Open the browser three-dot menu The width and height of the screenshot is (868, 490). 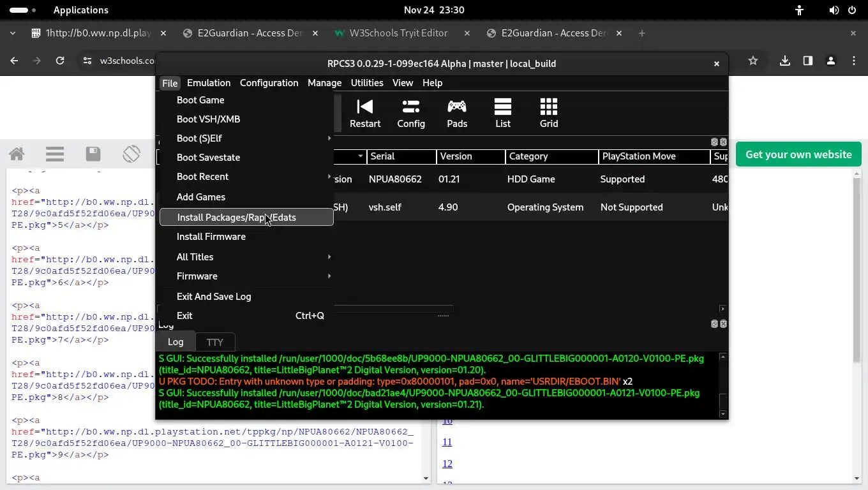point(854,61)
